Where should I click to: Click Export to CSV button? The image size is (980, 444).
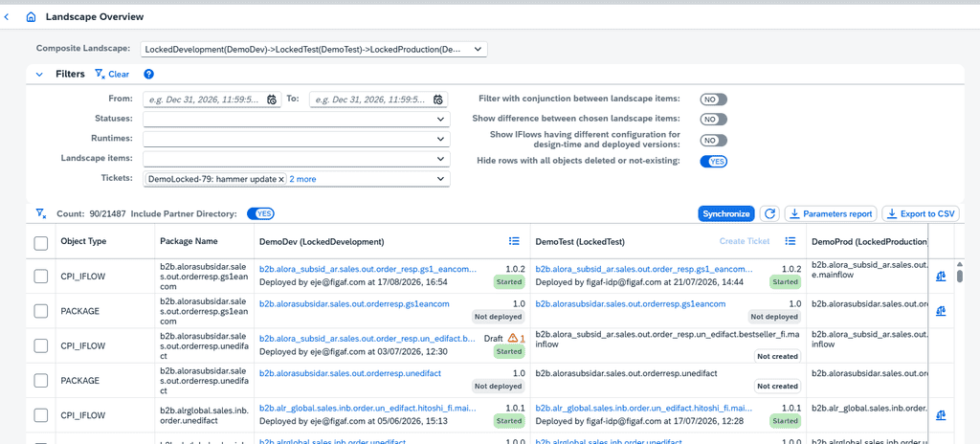[921, 214]
